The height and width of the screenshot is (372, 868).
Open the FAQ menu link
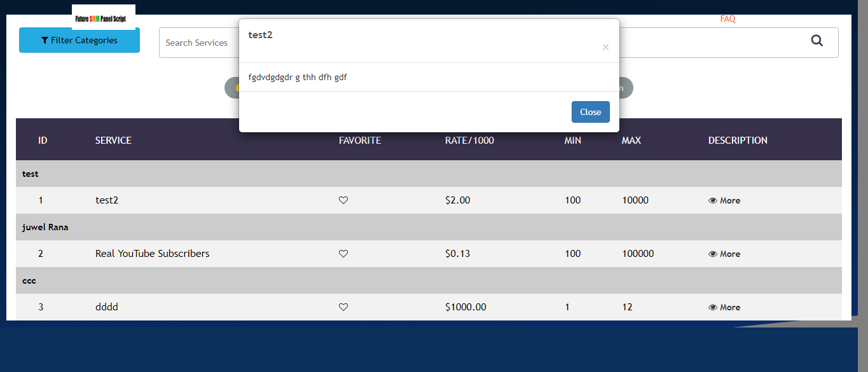(x=727, y=19)
